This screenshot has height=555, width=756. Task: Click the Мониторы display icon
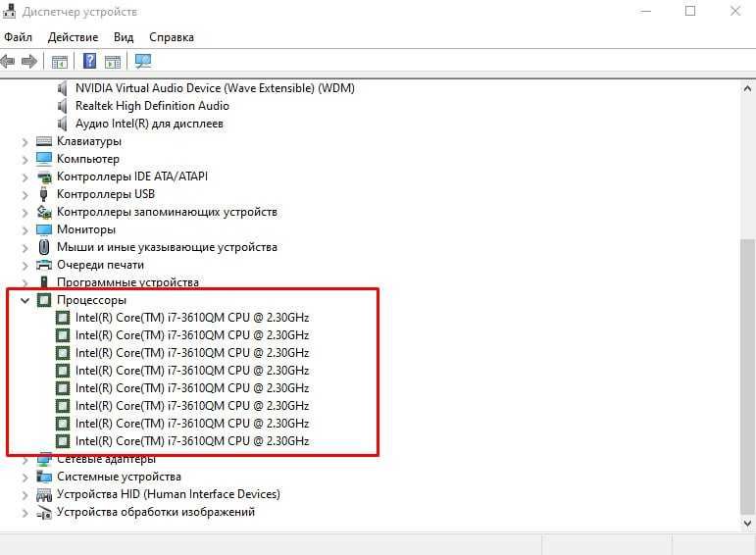(x=44, y=229)
